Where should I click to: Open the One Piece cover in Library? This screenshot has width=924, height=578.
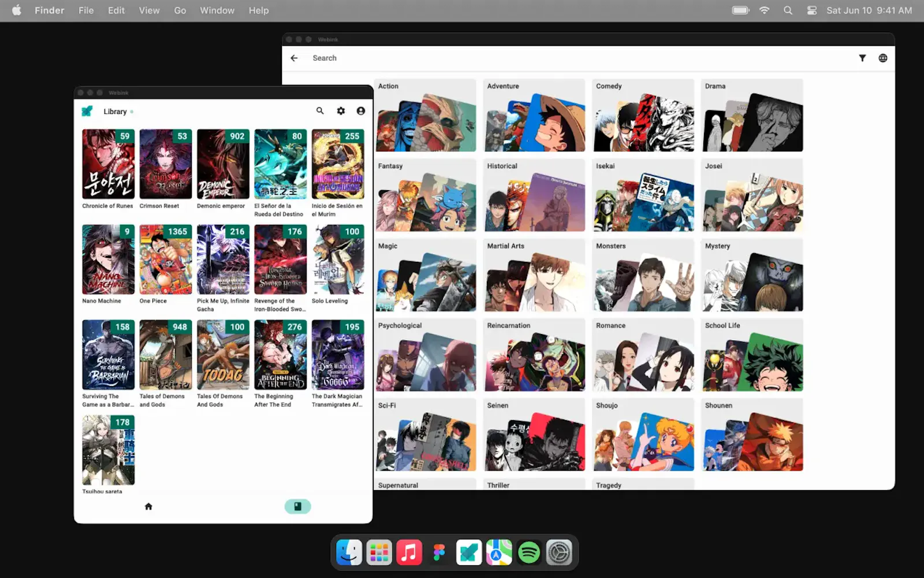click(166, 260)
